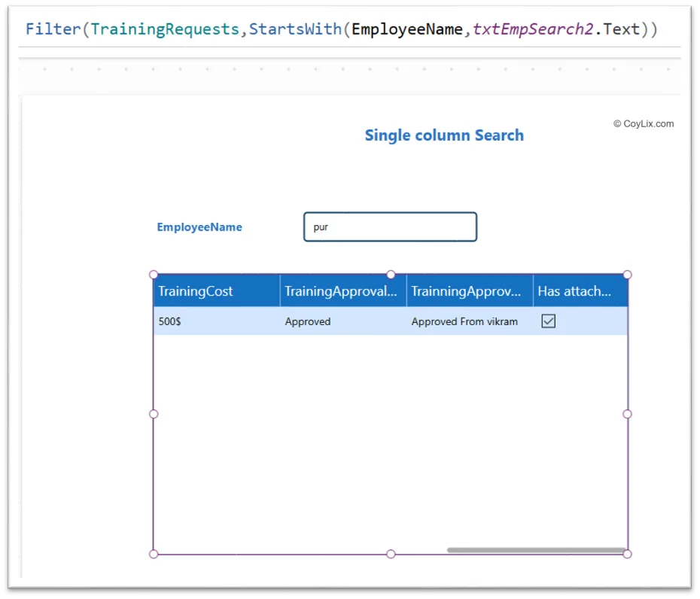700x599 pixels.
Task: Click the TrainingCost column header
Action: click(x=195, y=291)
